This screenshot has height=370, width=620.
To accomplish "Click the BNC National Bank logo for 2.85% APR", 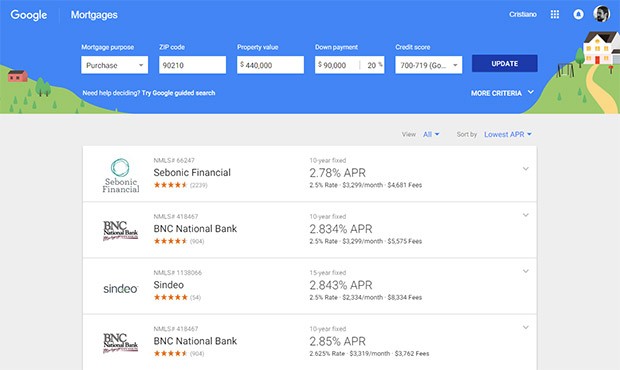I will pyautogui.click(x=121, y=343).
